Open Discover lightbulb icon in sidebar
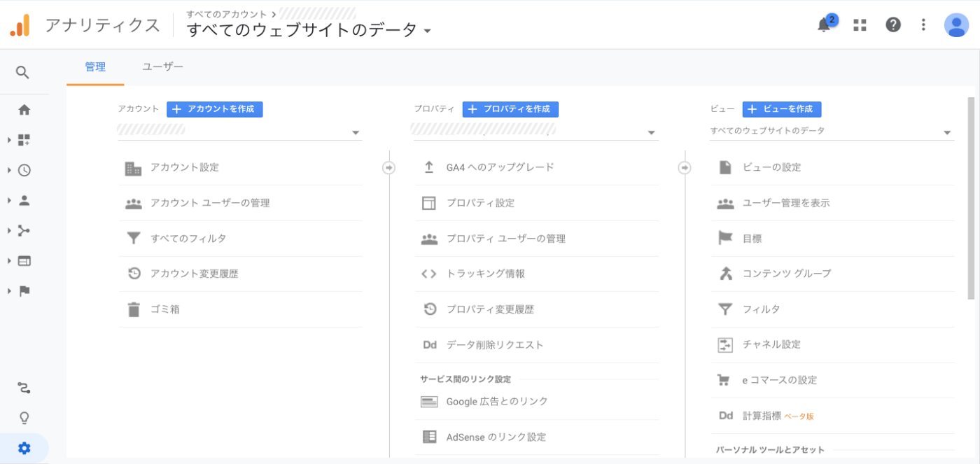Viewport: 980px width, 464px height. point(24,418)
